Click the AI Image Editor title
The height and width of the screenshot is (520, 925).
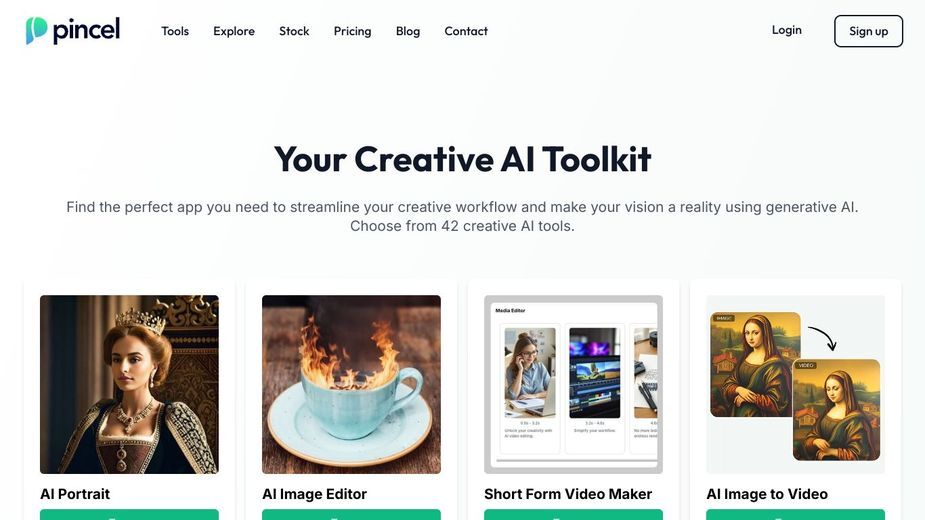pos(314,494)
